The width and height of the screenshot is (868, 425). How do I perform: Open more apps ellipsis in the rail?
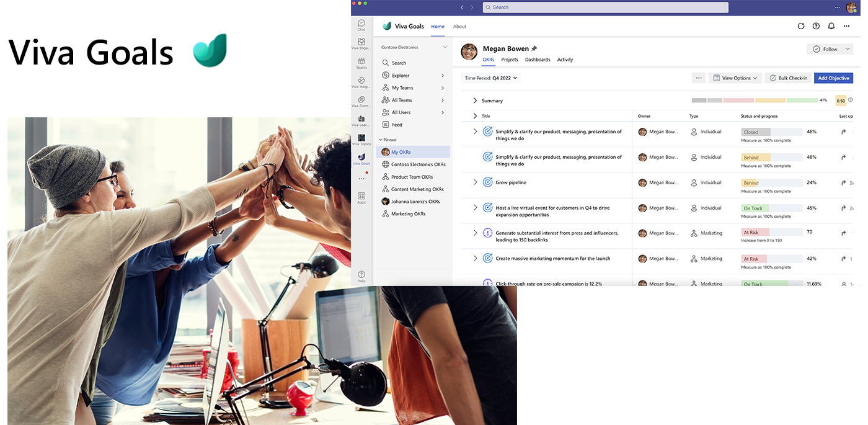361,179
